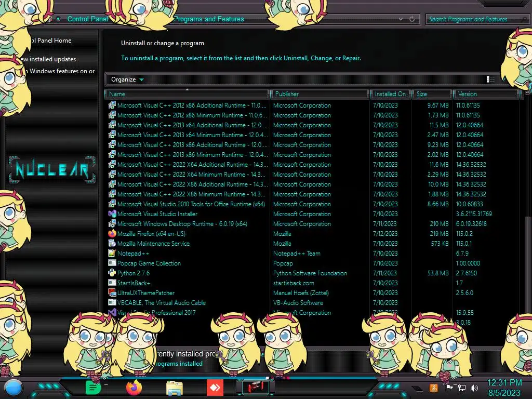Viewport: 532px width, 399px height.
Task: Click version cell '3.6.2115.31769'
Action: click(474, 214)
